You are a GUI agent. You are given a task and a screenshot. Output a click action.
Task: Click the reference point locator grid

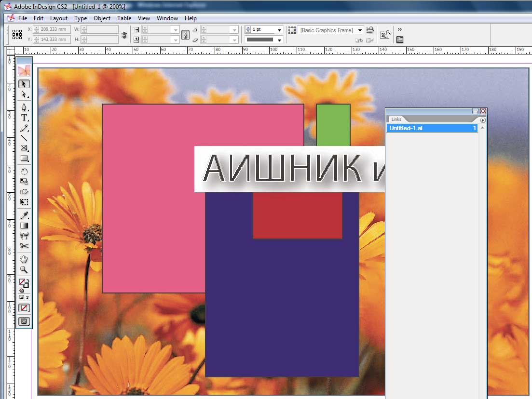(x=17, y=34)
